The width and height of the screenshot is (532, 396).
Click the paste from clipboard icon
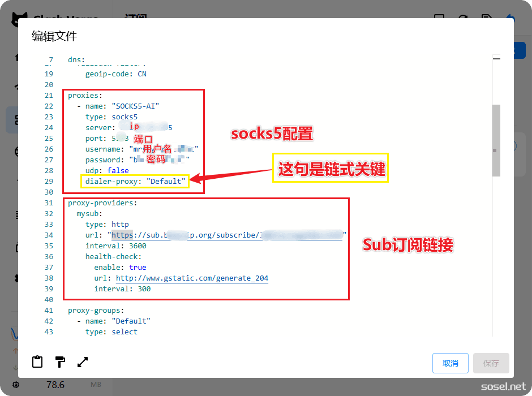click(x=37, y=362)
